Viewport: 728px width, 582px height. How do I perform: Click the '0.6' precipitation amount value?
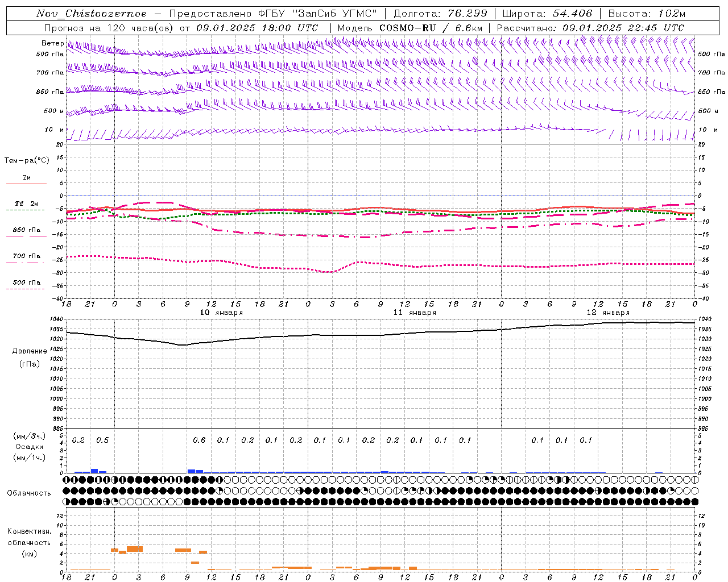(199, 440)
